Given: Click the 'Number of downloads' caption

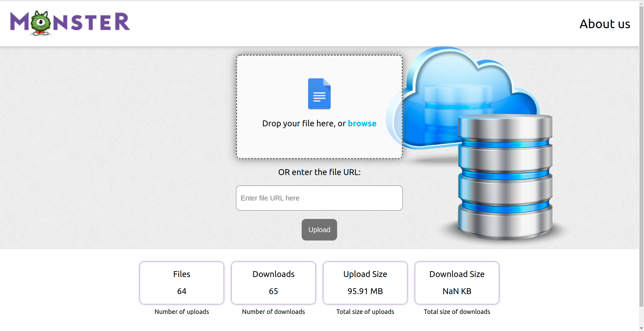Looking at the screenshot, I should pos(274,312).
